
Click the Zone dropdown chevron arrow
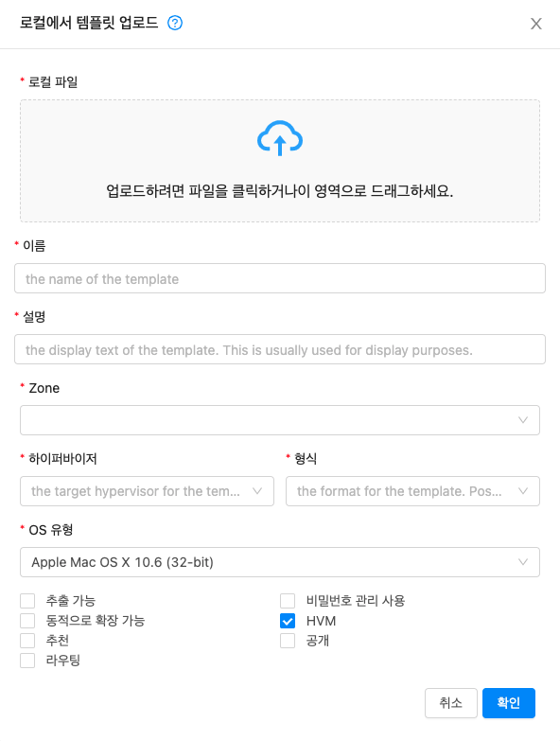(x=523, y=420)
